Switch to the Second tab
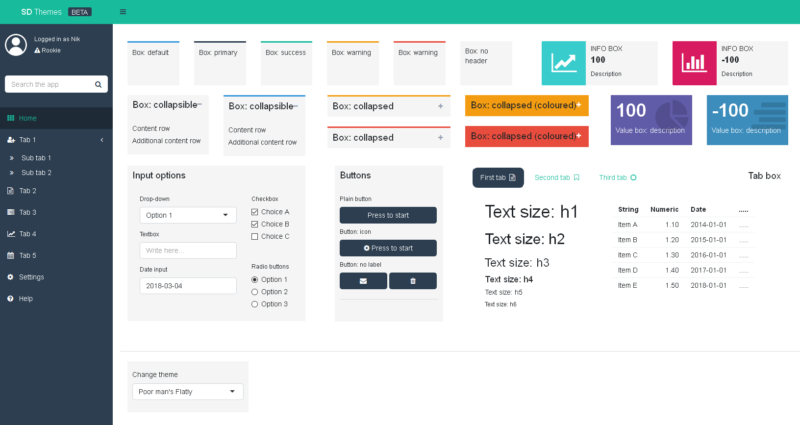Viewport: 800px width, 425px height. (557, 177)
